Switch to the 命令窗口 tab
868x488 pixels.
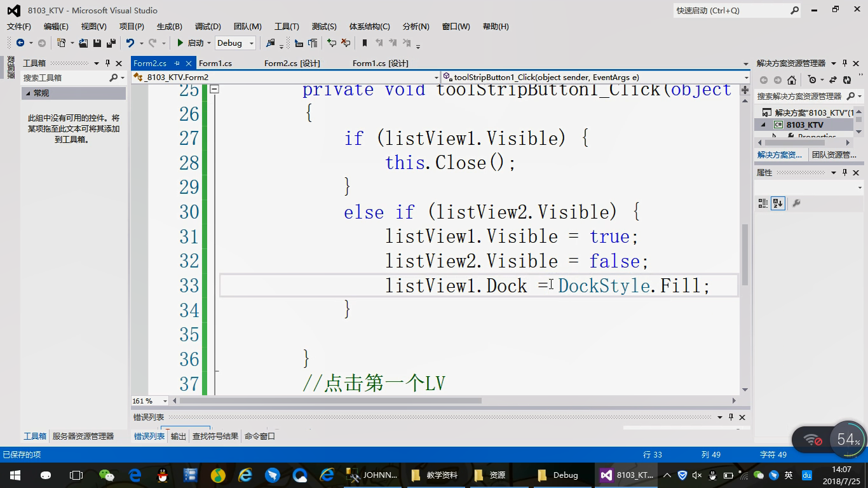click(260, 436)
